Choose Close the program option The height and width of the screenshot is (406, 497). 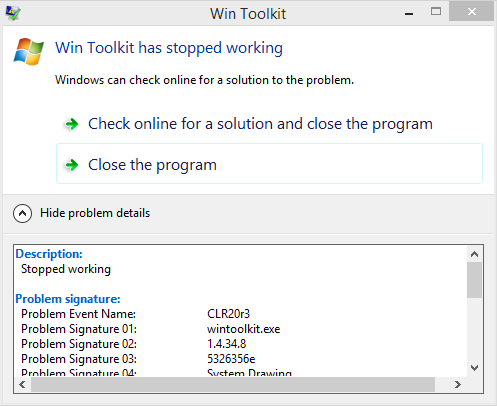click(269, 164)
